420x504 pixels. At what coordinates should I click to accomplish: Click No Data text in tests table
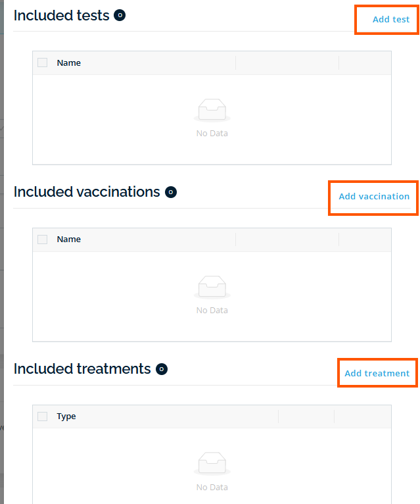[212, 134]
